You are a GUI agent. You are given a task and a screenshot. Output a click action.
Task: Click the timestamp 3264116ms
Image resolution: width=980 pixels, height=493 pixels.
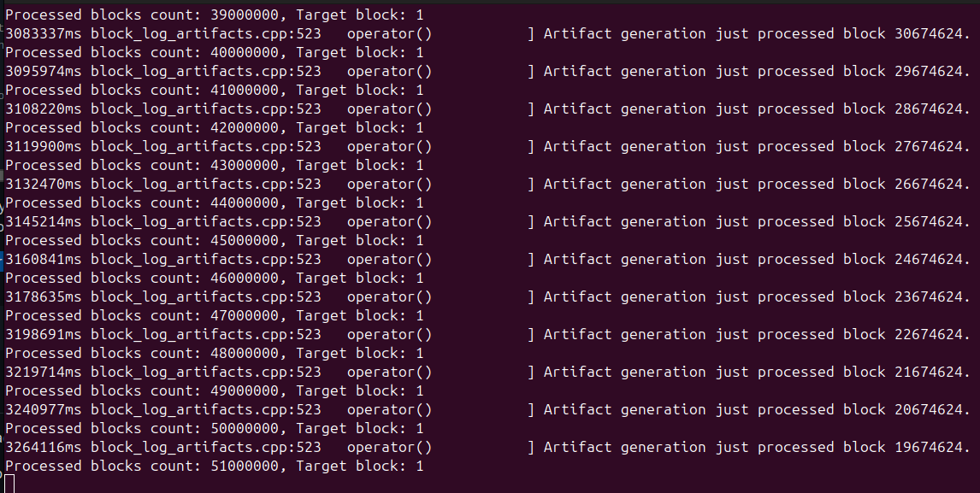pyautogui.click(x=43, y=448)
